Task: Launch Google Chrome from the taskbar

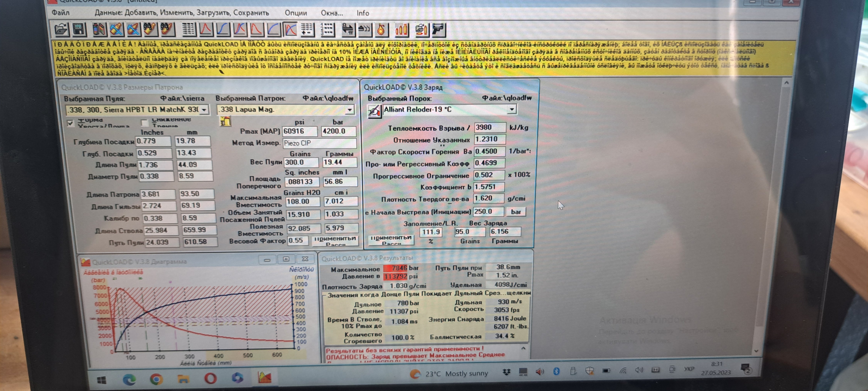Action: coord(156,379)
